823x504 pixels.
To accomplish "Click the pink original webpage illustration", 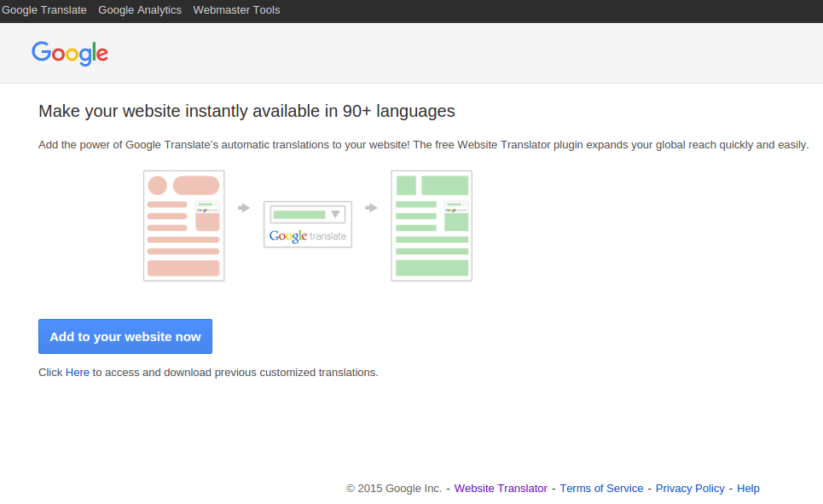I will pos(183,226).
